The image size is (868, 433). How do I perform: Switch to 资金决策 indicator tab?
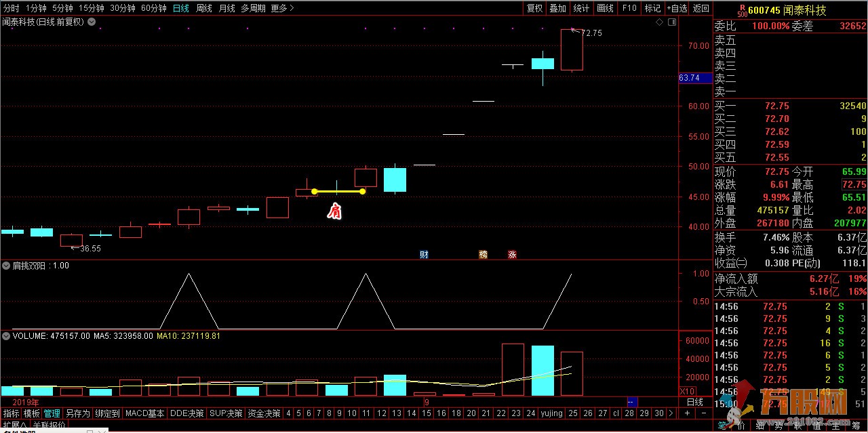[x=264, y=413]
